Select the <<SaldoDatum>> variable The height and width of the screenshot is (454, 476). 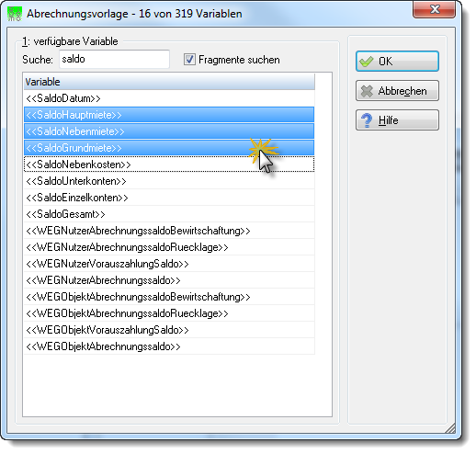[169, 98]
